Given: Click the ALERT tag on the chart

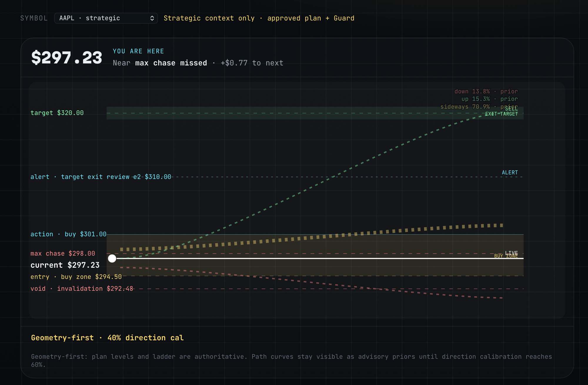Looking at the screenshot, I should 510,173.
